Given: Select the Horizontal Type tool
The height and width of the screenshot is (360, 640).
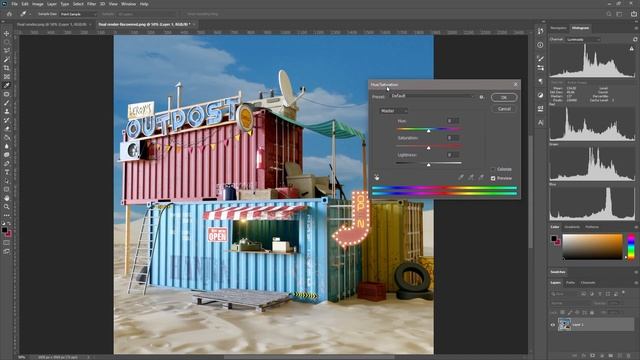Looking at the screenshot, I should (7, 172).
